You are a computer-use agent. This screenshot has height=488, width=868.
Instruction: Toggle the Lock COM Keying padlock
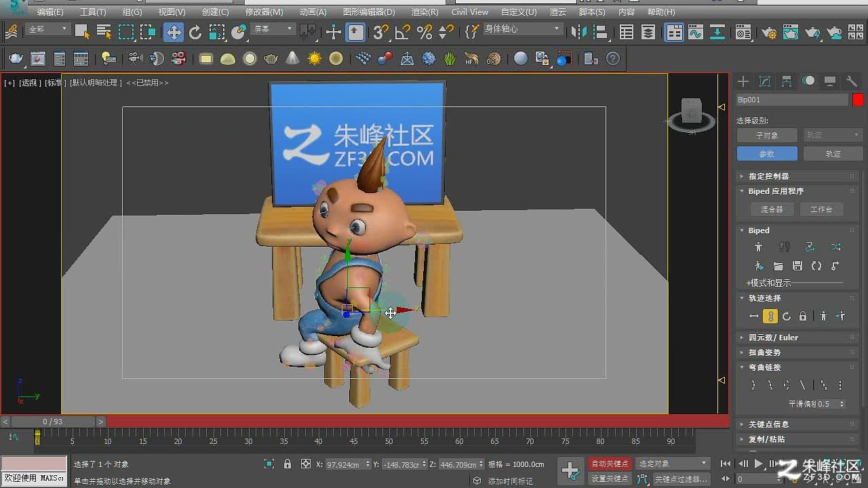tap(803, 317)
